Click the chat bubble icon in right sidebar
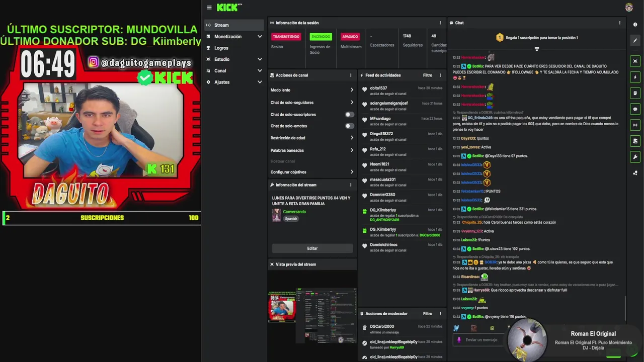Screen dimensions: 644x362 tap(635, 109)
